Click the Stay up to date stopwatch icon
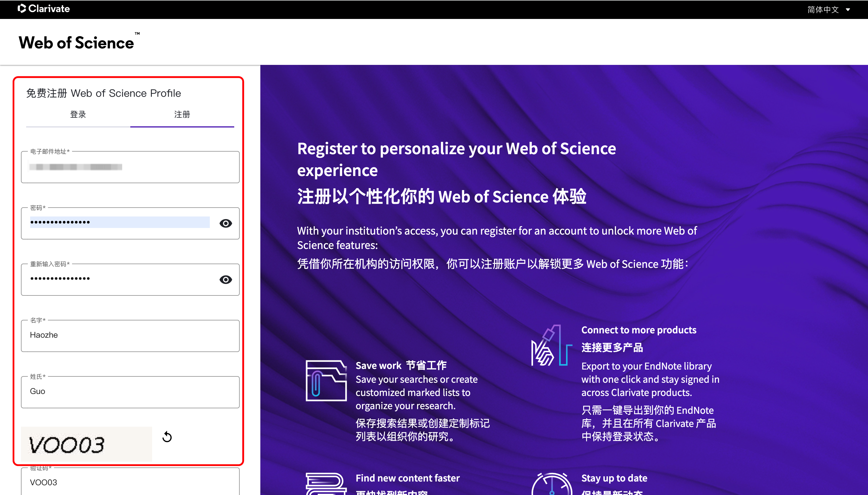868x495 pixels. tap(552, 484)
